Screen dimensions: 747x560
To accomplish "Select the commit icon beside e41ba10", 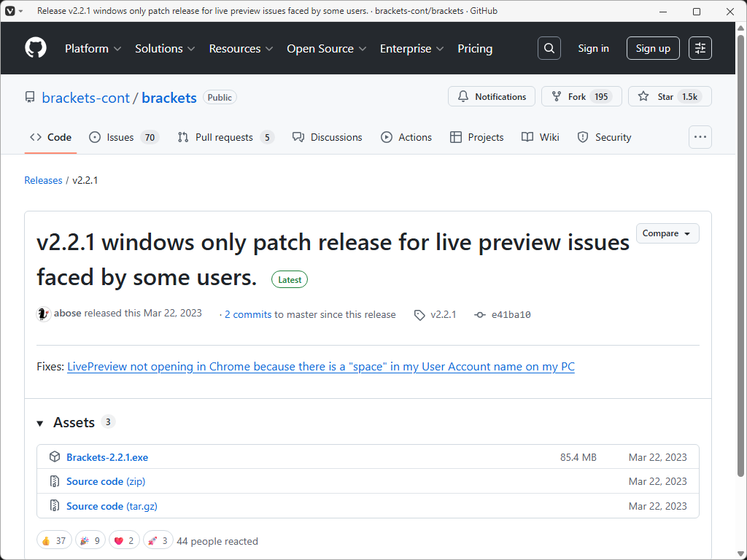I will point(479,314).
